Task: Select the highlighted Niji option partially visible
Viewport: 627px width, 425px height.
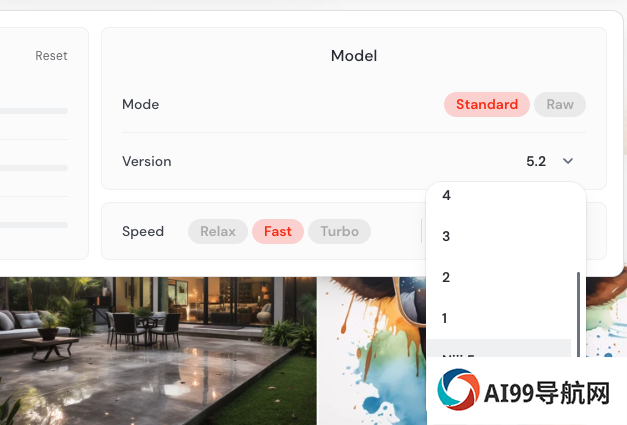Action: (499, 348)
